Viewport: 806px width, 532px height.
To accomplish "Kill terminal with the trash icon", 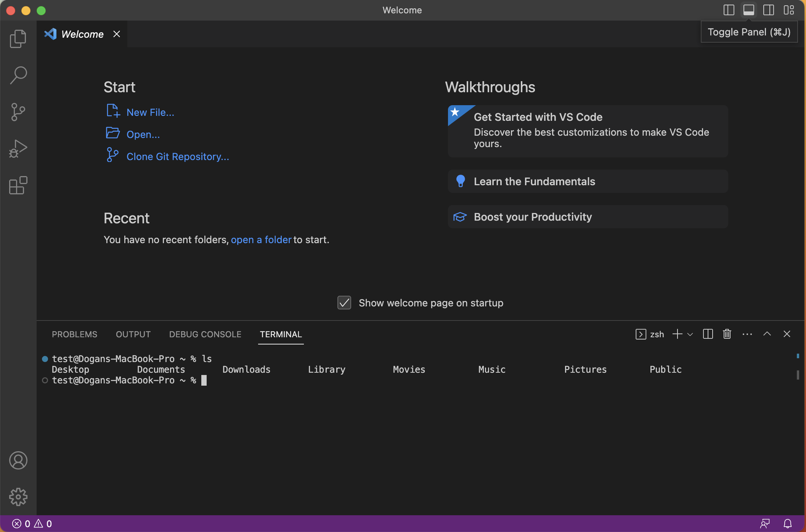I will [x=727, y=334].
